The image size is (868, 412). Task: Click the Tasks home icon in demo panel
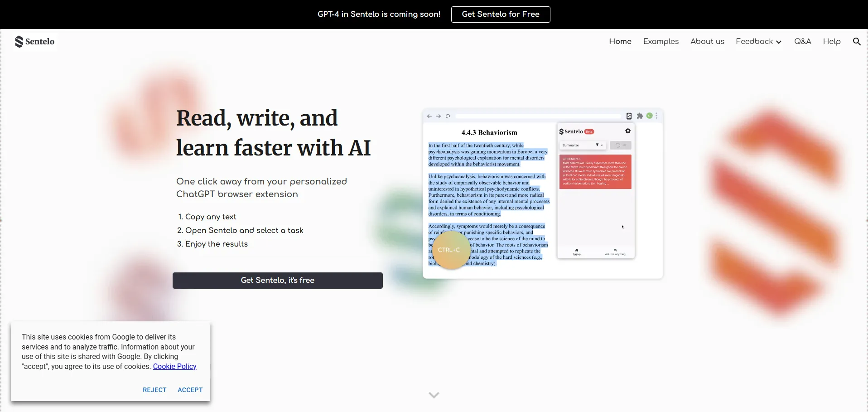click(576, 252)
